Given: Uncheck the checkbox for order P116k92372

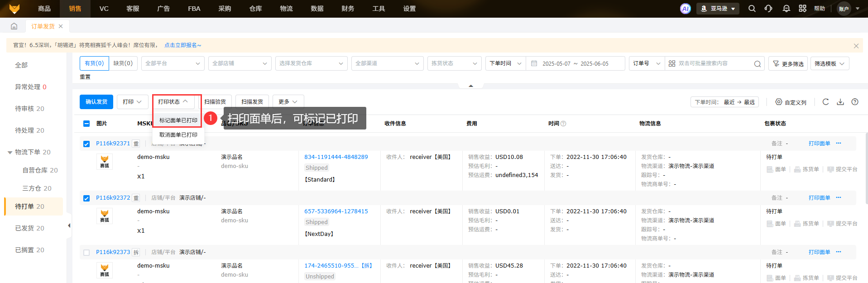Looking at the screenshot, I should pyautogui.click(x=86, y=198).
